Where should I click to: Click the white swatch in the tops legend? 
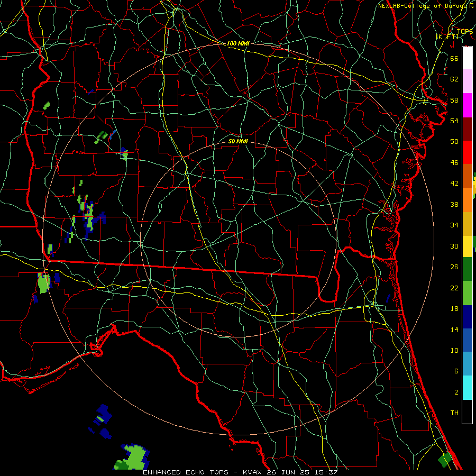click(x=467, y=58)
